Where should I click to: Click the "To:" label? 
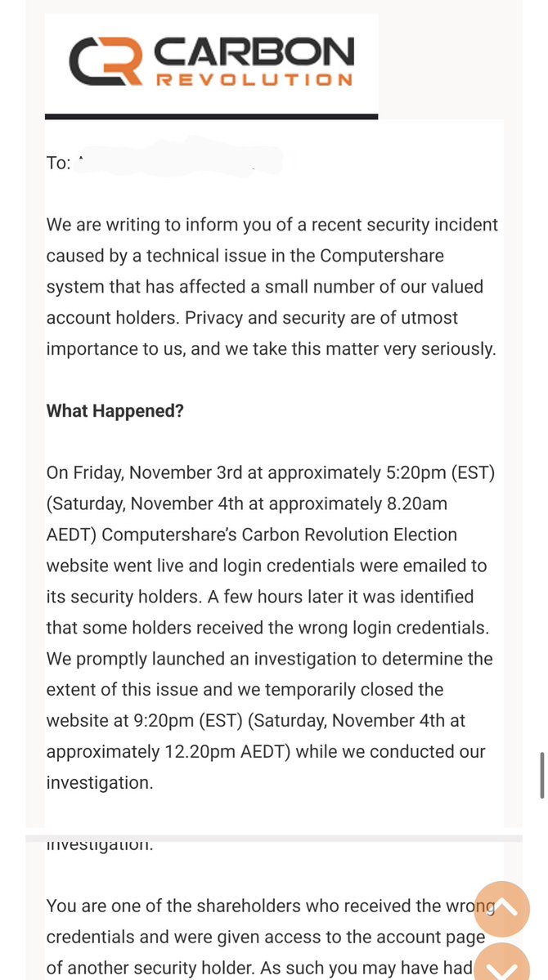(x=59, y=163)
